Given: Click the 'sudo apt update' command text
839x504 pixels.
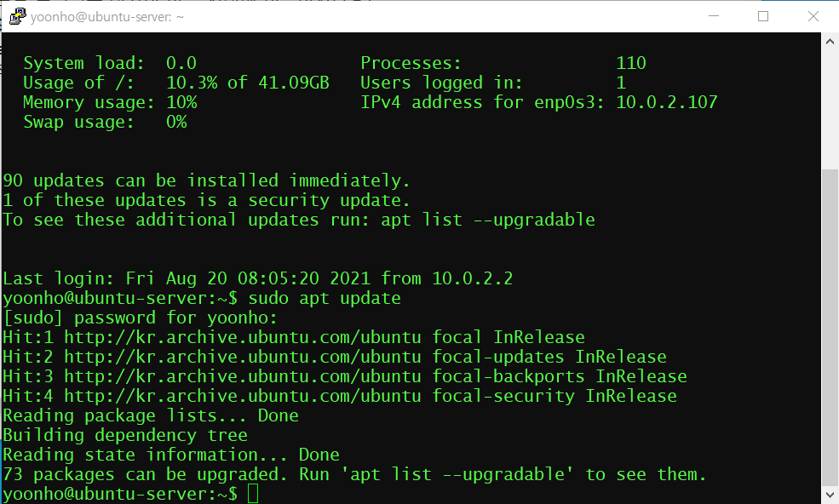Looking at the screenshot, I should (325, 298).
